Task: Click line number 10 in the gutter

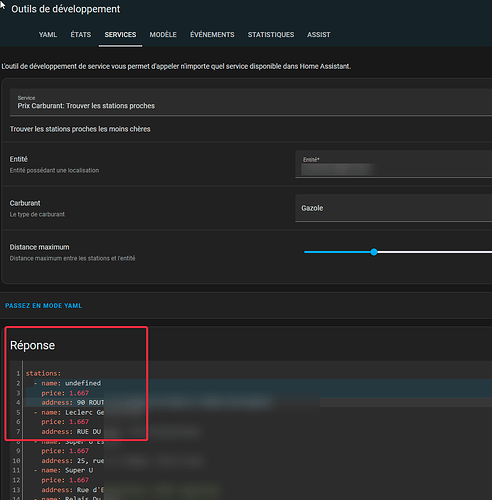Action: click(16, 461)
